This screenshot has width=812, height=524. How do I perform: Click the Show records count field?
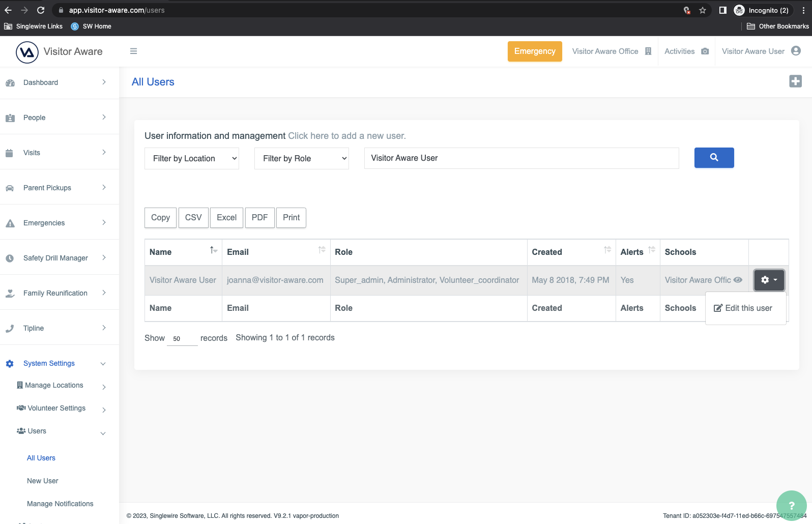click(182, 338)
